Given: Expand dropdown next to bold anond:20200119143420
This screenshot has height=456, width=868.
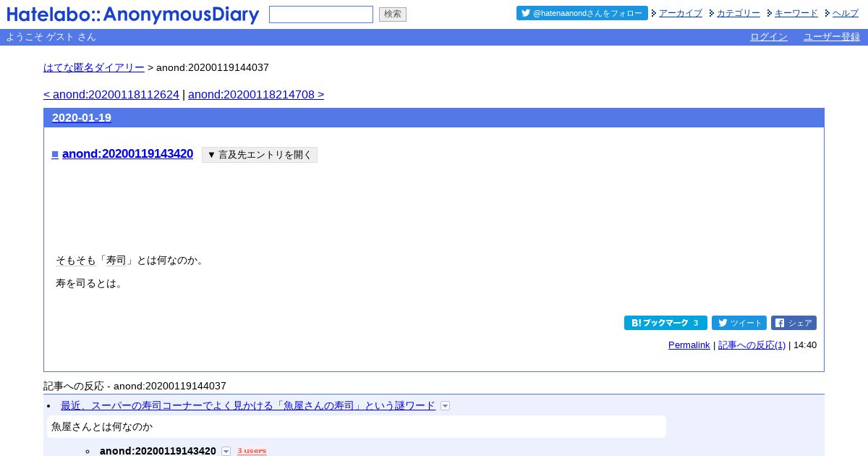Looking at the screenshot, I should pos(226,452).
